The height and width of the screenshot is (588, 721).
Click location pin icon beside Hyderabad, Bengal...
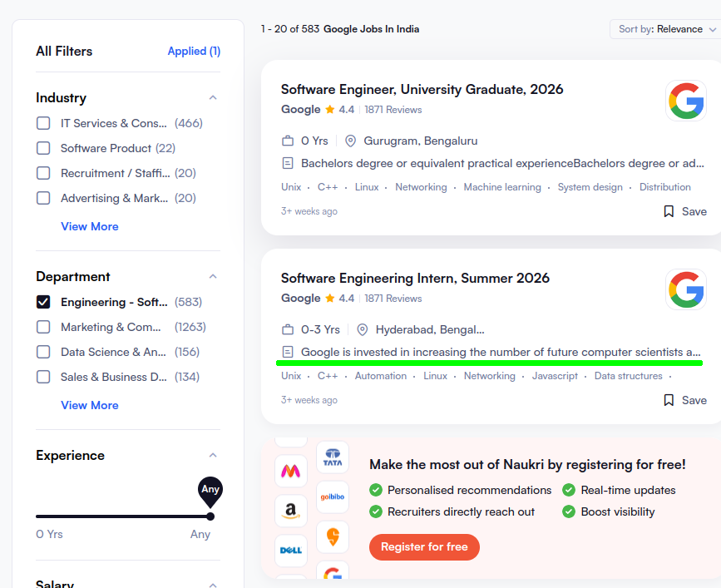(363, 329)
